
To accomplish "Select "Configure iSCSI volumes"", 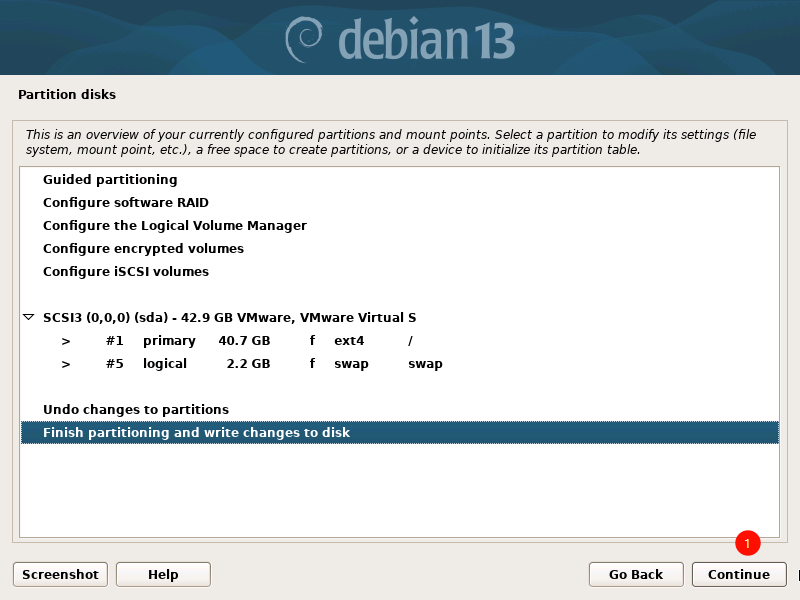I will pyautogui.click(x=125, y=271).
